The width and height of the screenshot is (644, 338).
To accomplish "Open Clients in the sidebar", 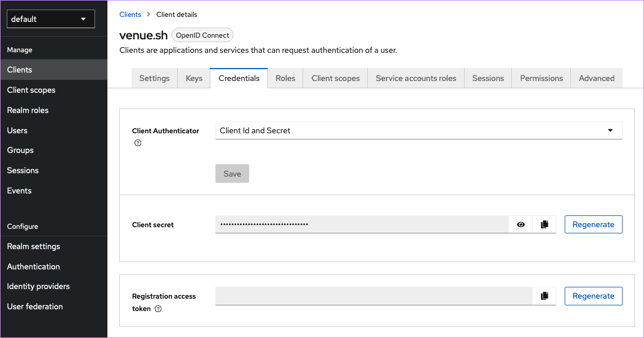I will [54, 70].
